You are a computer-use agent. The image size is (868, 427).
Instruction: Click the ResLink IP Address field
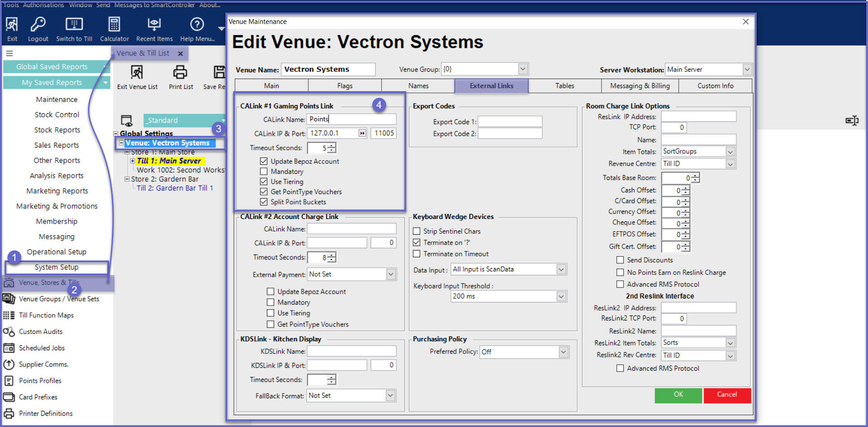tap(698, 116)
